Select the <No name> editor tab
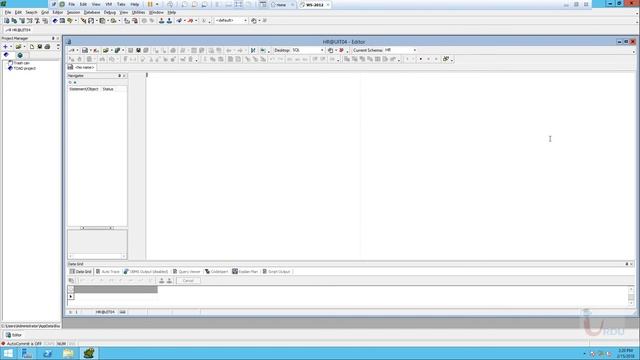Screen dimensions: 640x360 coord(81,67)
